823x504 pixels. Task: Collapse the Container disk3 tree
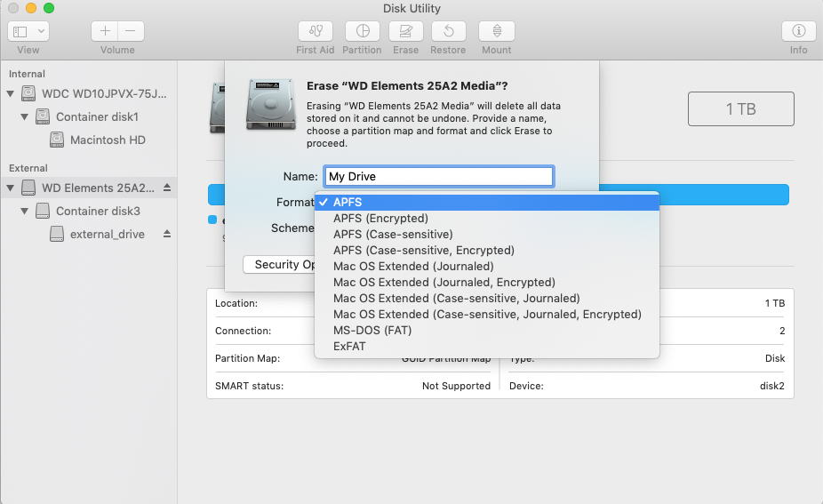(x=24, y=211)
